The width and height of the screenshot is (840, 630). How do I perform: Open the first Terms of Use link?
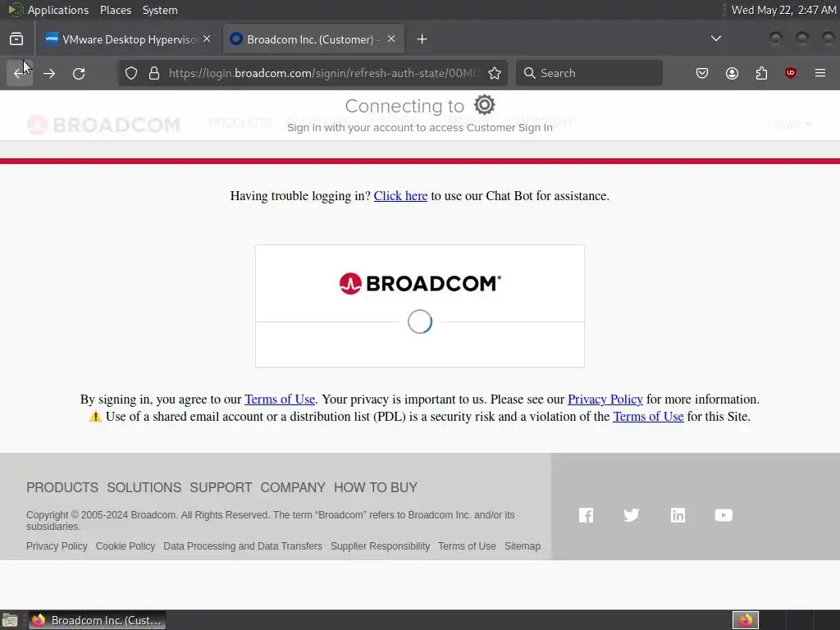point(280,399)
